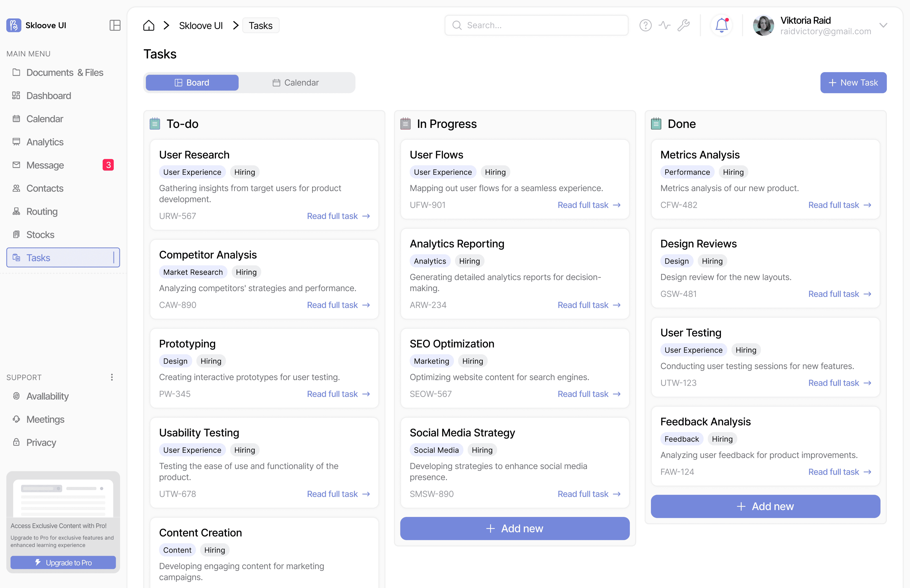910x588 pixels.
Task: Read full task for User Research
Action: coord(339,216)
